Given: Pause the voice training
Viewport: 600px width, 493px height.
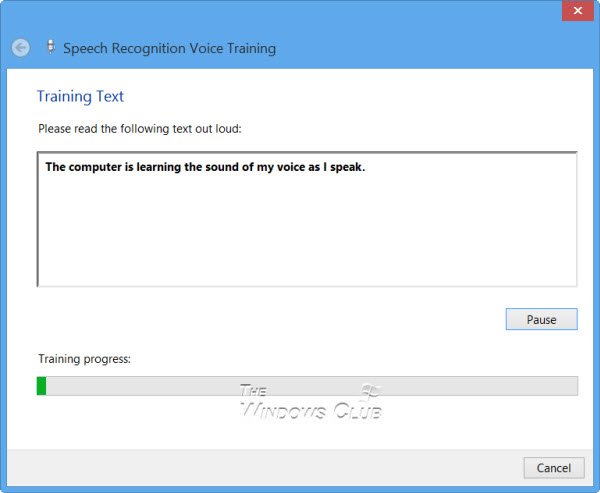Looking at the screenshot, I should pos(541,319).
